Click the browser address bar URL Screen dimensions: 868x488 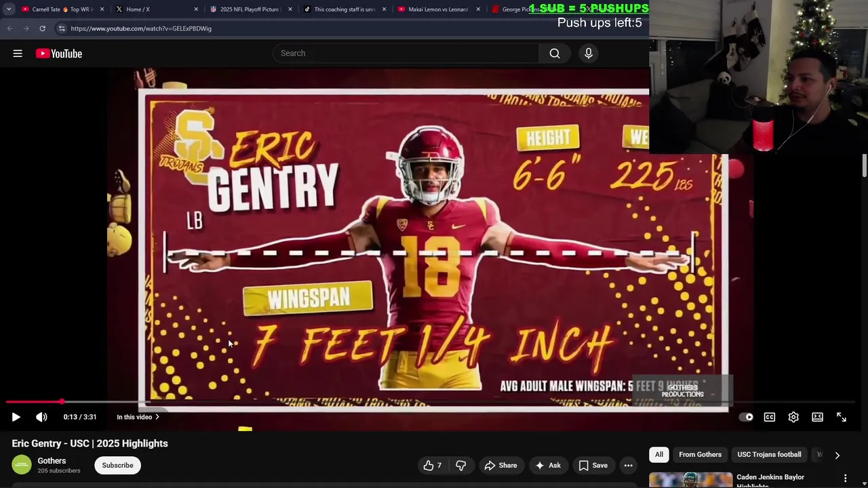click(141, 28)
